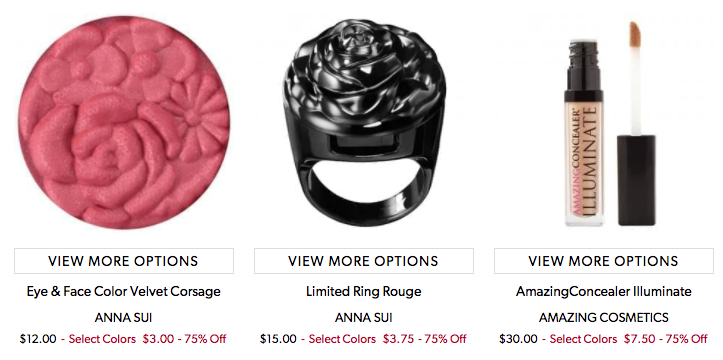View more options for Velvet Corsage
The height and width of the screenshot is (360, 723).
pos(124,261)
